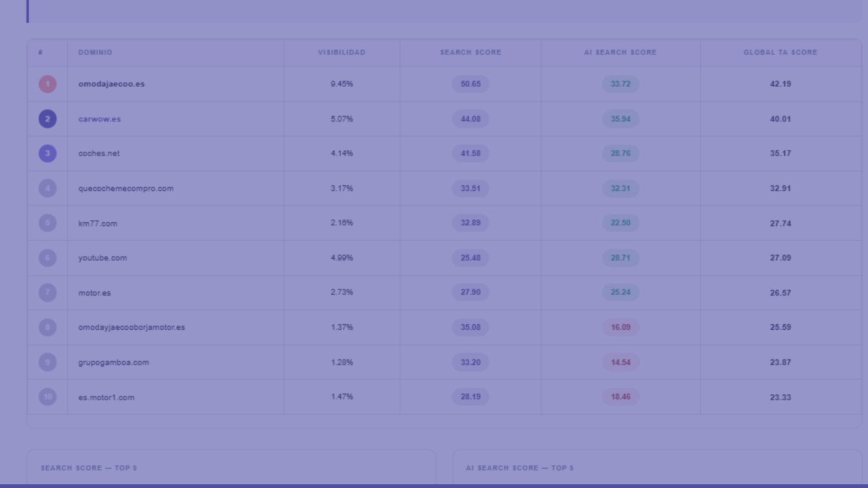Click the 28.76 AI search score pill
Image resolution: width=868 pixels, height=488 pixels.
(x=621, y=153)
